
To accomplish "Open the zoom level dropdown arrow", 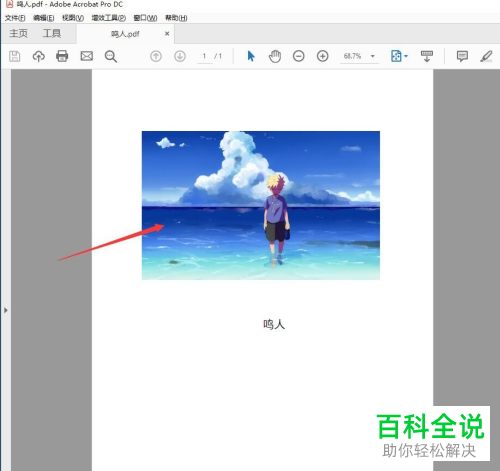I will click(373, 56).
